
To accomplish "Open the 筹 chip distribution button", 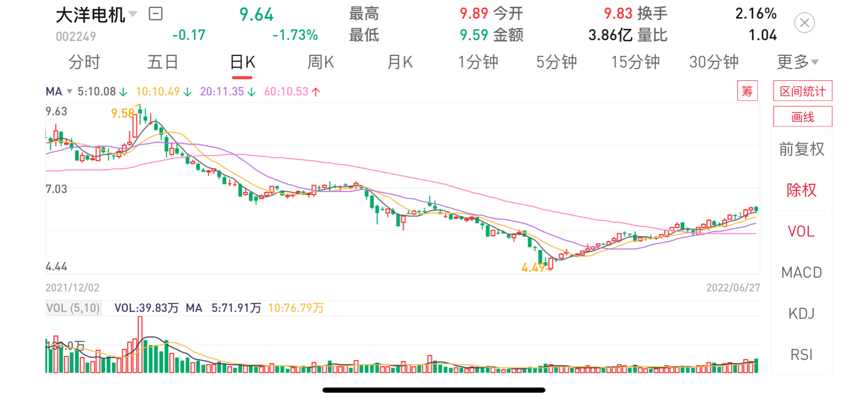I will pos(747,91).
